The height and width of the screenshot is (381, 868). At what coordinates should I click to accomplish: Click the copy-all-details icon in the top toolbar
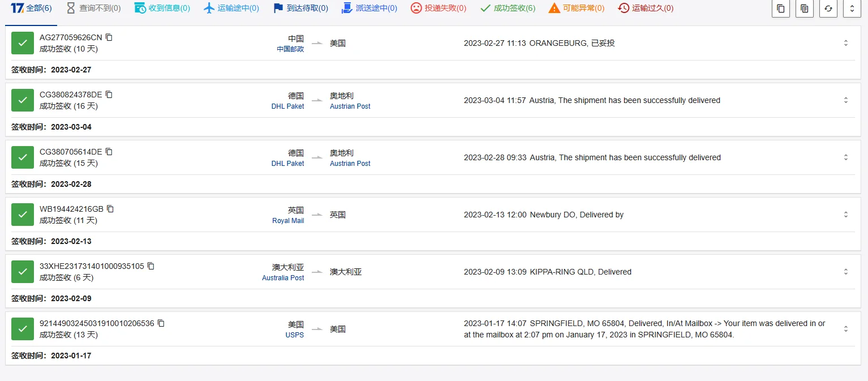pos(805,8)
